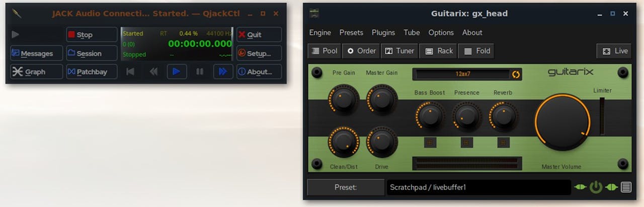Screen dimensions: 644x207
Task: Open the 12ax7 tube selector dropdown
Action: 462,74
